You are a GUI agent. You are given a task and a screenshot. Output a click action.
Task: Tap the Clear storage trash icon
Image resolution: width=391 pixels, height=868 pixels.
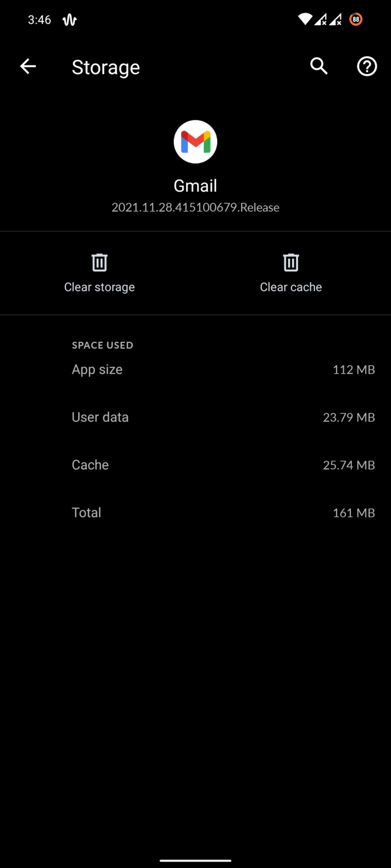click(x=99, y=263)
